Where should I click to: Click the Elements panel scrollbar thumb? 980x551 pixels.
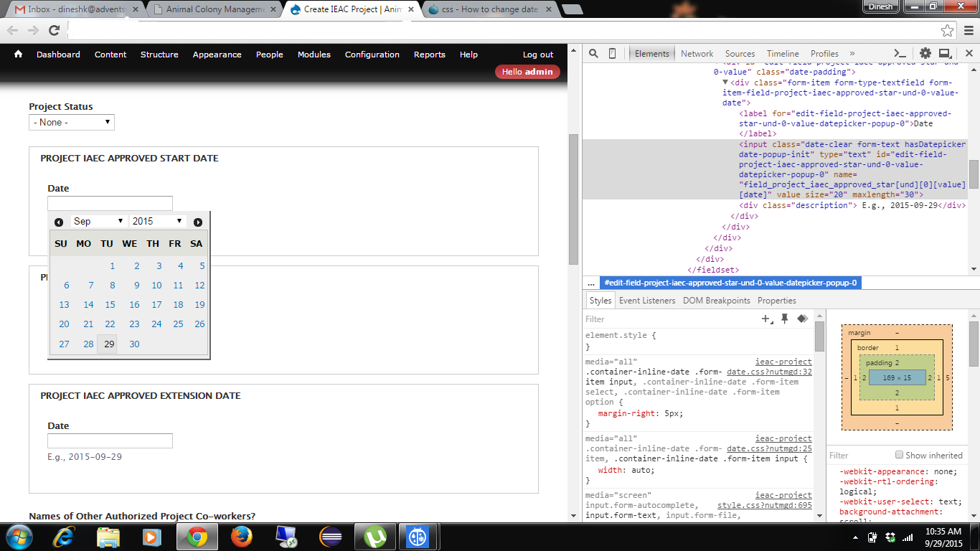[974, 174]
